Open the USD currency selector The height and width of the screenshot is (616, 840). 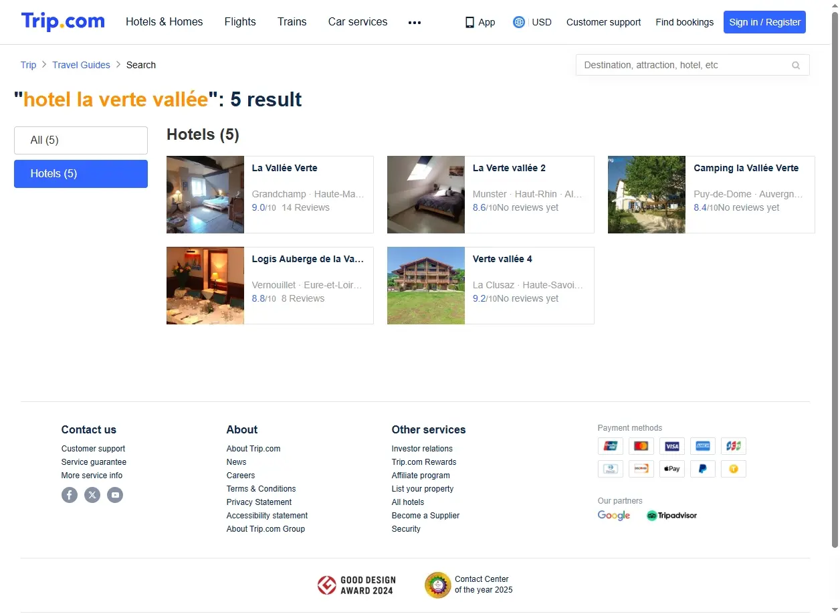coord(542,22)
